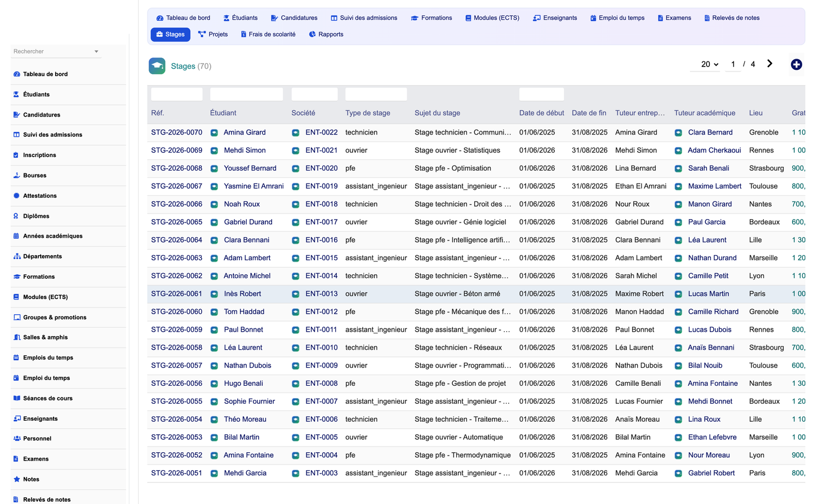This screenshot has height=504, width=814.
Task: Click tutor icon beside Bilal Nouib
Action: coord(678,366)
